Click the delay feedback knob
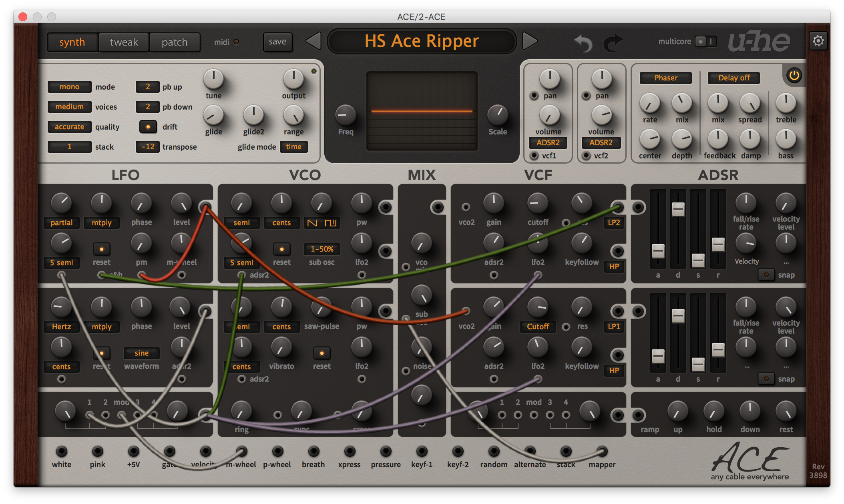 (718, 139)
